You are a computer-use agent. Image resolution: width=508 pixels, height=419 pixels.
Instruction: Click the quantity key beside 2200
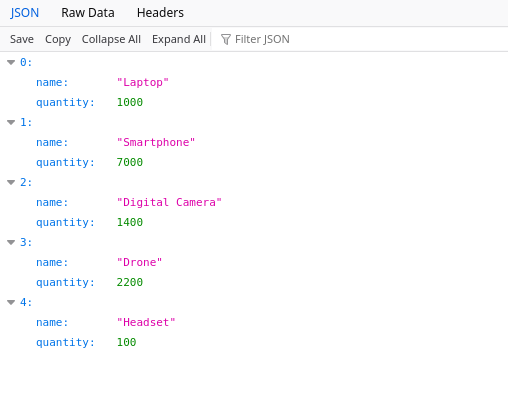[x=65, y=282]
